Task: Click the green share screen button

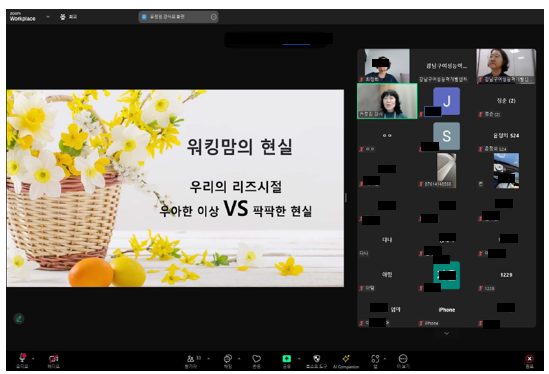Action: [286, 360]
